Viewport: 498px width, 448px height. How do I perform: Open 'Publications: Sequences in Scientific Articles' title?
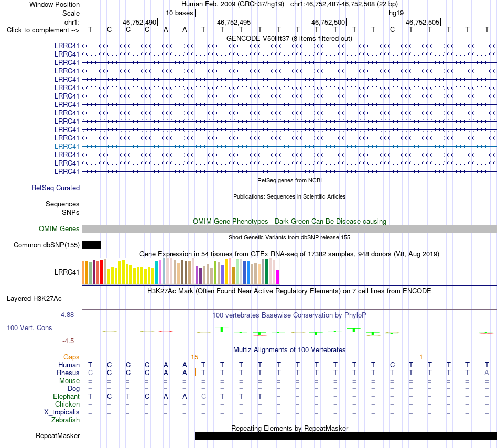coord(289,196)
